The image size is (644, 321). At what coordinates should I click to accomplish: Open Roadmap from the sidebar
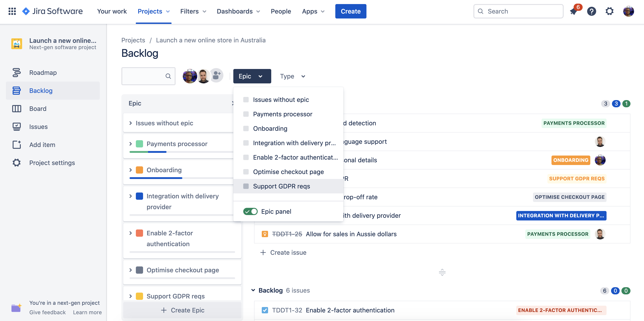43,72
